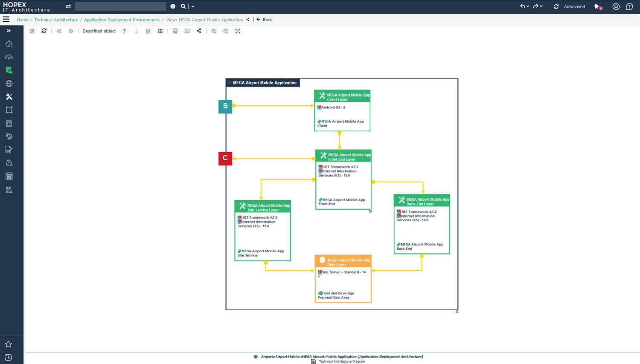Expand the search options dropdown arrow
Viewport: 640px width, 364px height.
point(193,6)
